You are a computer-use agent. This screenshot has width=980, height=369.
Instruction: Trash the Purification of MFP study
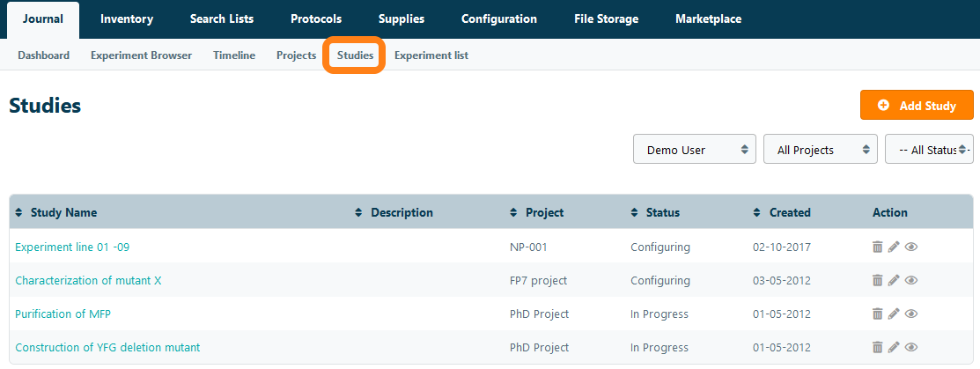pos(877,314)
